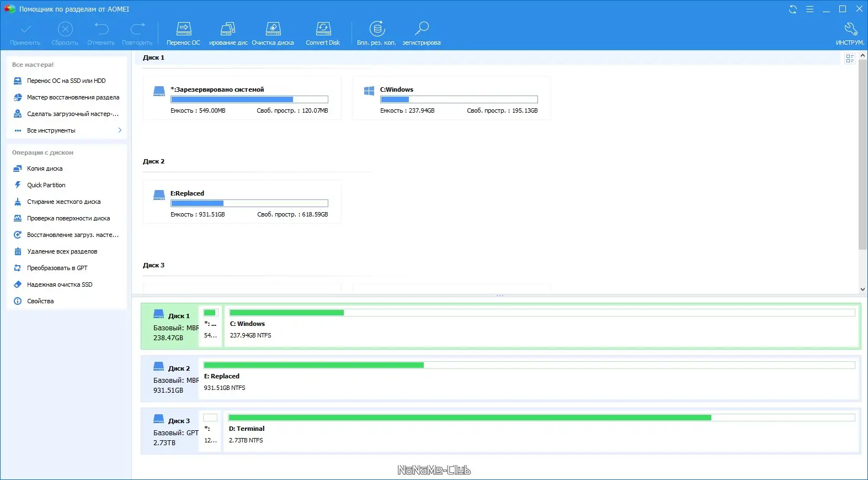The width and height of the screenshot is (868, 480).
Task: Open the Convert Disk tool
Action: click(x=323, y=34)
